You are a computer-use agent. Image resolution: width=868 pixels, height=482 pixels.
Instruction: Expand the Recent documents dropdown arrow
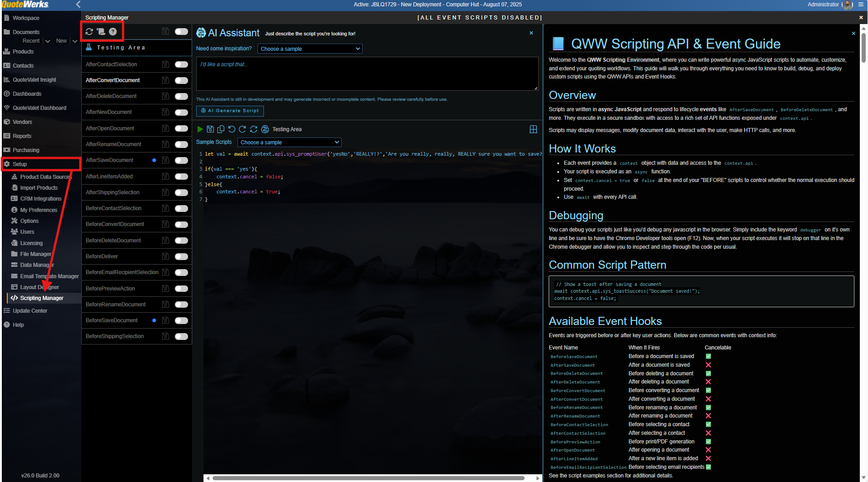coord(48,41)
